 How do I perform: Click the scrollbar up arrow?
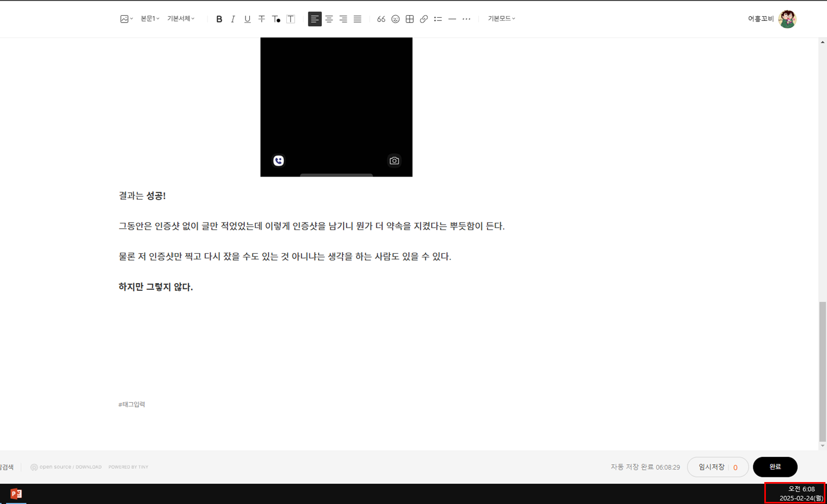pos(823,42)
